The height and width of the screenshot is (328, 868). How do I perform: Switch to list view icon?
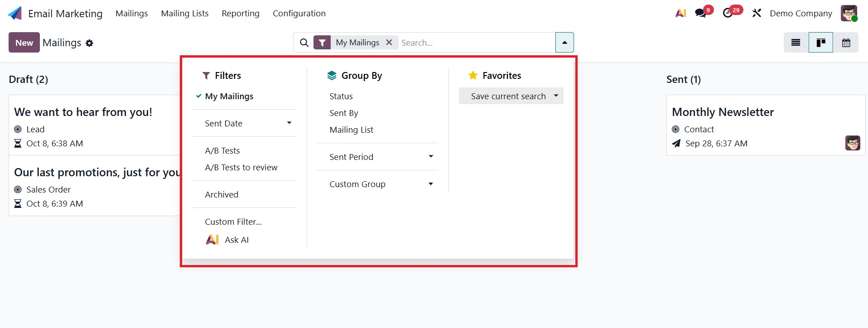tap(796, 43)
